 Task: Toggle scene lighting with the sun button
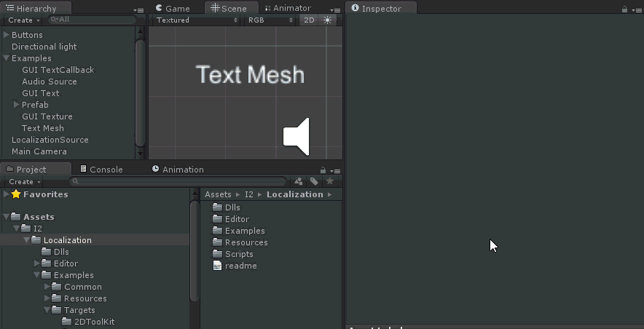pyautogui.click(x=327, y=20)
